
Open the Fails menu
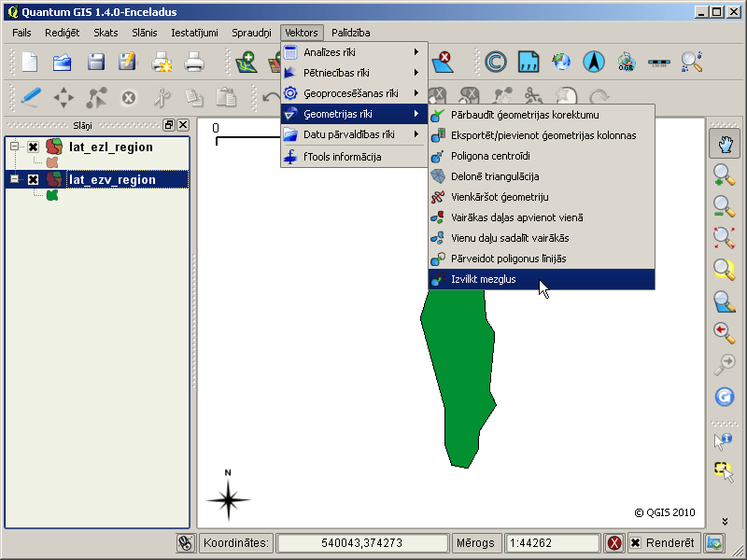point(21,33)
